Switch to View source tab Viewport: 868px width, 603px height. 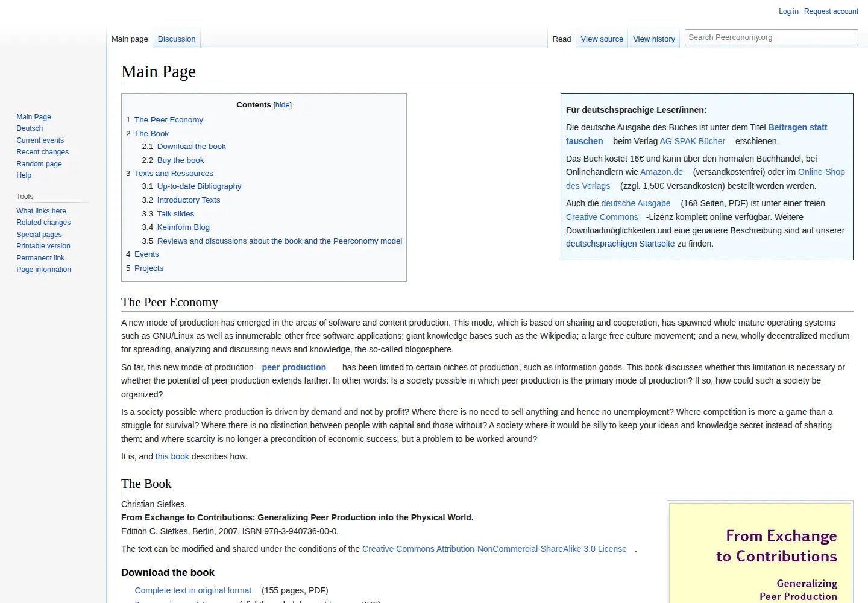point(602,39)
